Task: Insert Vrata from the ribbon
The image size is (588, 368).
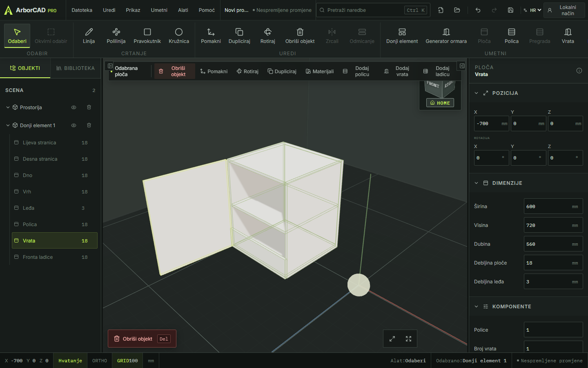Action: tap(568, 36)
